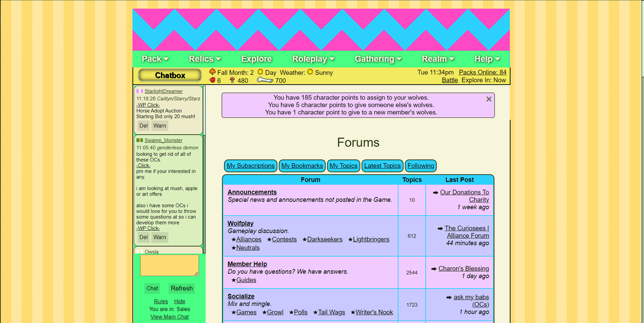Click the red apple icon
The image size is (644, 323).
pyautogui.click(x=212, y=80)
